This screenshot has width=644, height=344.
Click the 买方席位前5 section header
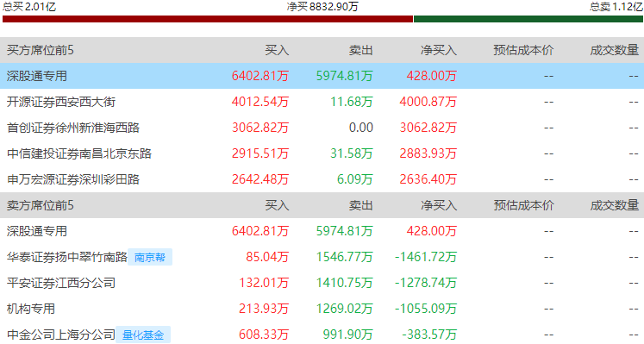pyautogui.click(x=41, y=50)
